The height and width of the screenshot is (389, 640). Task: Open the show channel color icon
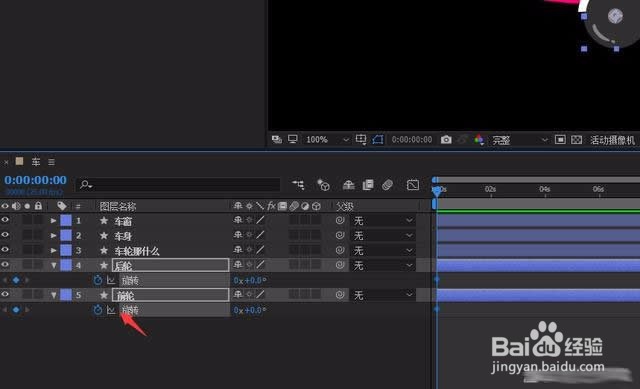(x=479, y=140)
